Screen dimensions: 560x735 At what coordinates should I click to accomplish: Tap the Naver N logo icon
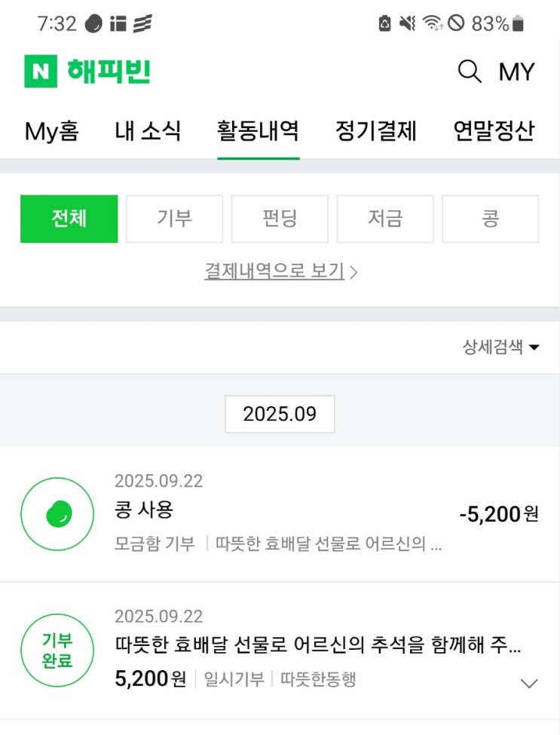(41, 72)
